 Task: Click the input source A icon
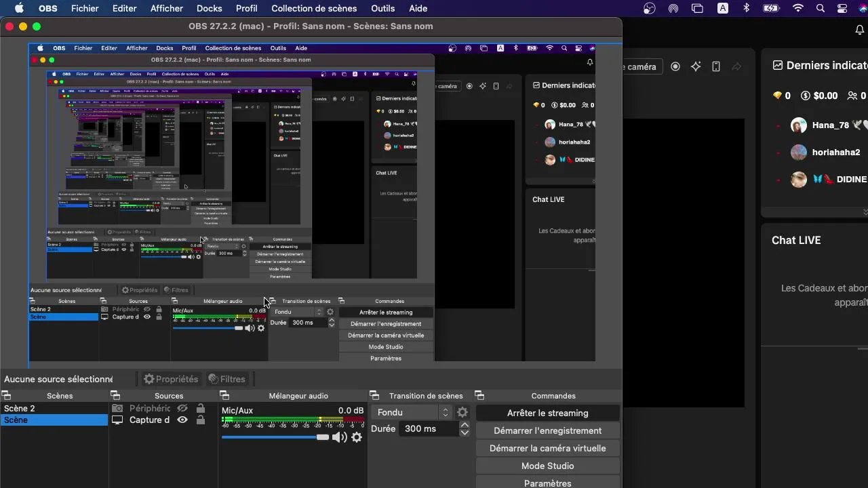723,8
